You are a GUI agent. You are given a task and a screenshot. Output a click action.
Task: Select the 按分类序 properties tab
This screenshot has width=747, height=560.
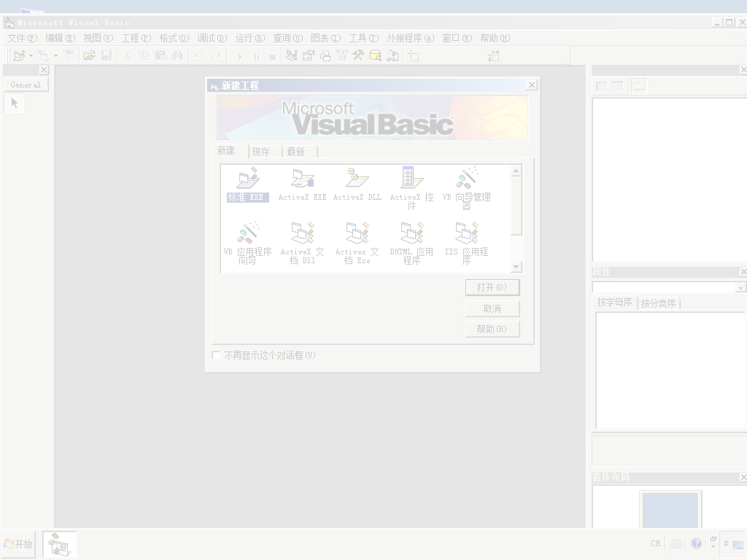pos(659,303)
